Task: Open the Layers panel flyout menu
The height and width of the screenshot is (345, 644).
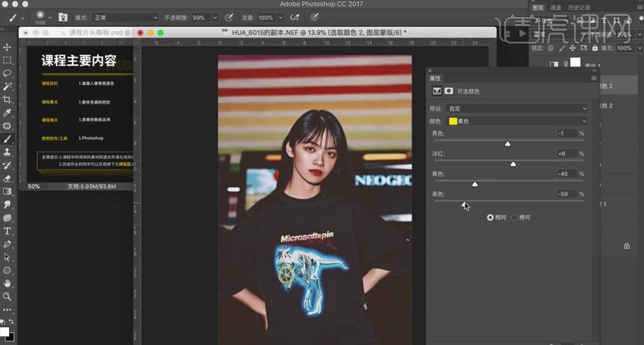Action: 639,7
